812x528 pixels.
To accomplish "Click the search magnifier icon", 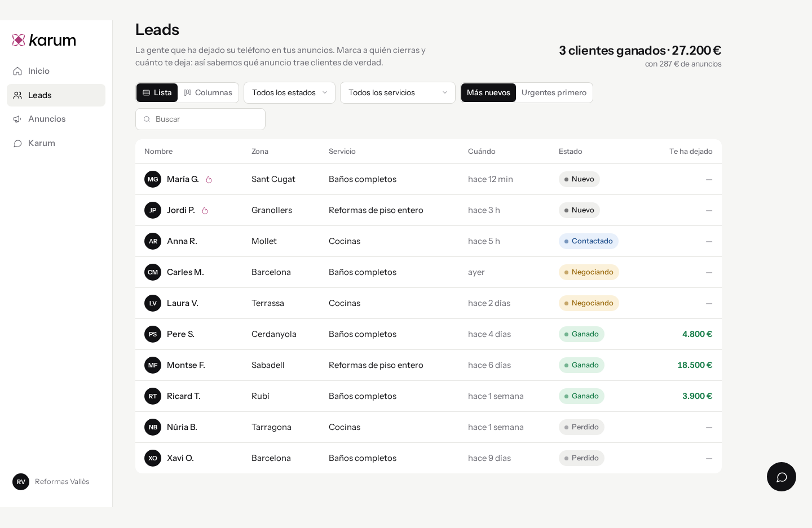I will pyautogui.click(x=147, y=119).
